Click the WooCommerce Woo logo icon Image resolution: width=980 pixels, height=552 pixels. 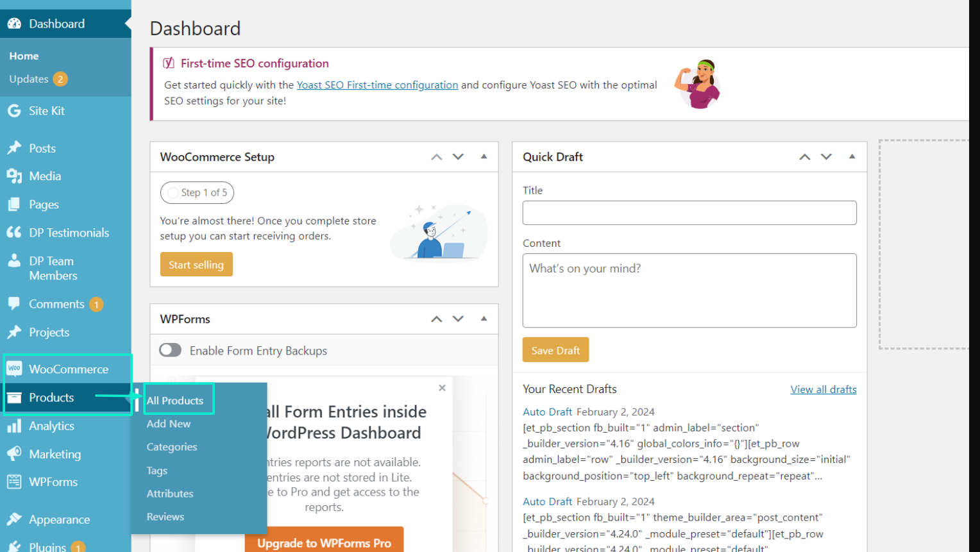(x=14, y=369)
